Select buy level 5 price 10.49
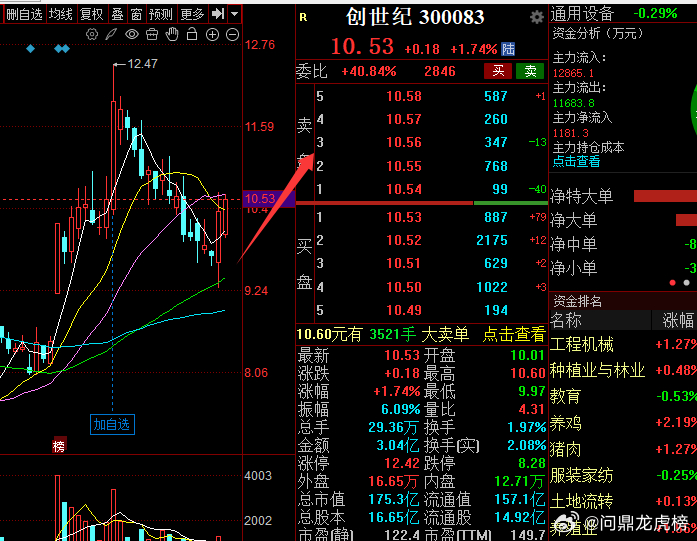697x541 pixels. 404,310
